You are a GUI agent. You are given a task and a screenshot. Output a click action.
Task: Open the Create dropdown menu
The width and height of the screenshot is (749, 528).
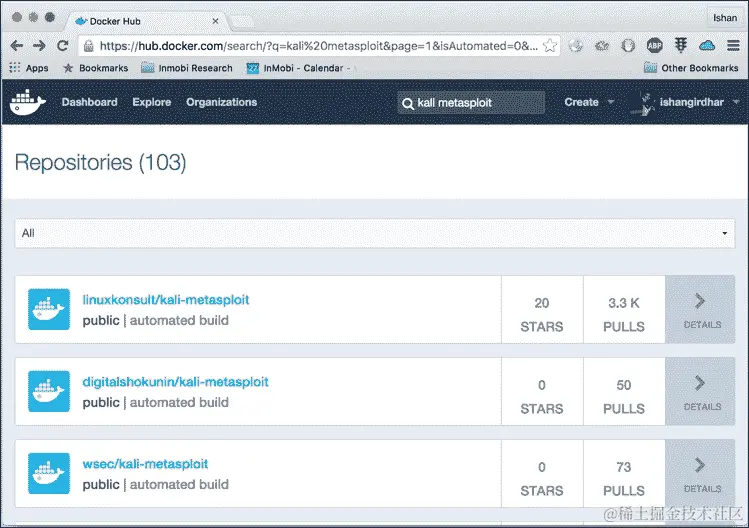point(589,102)
